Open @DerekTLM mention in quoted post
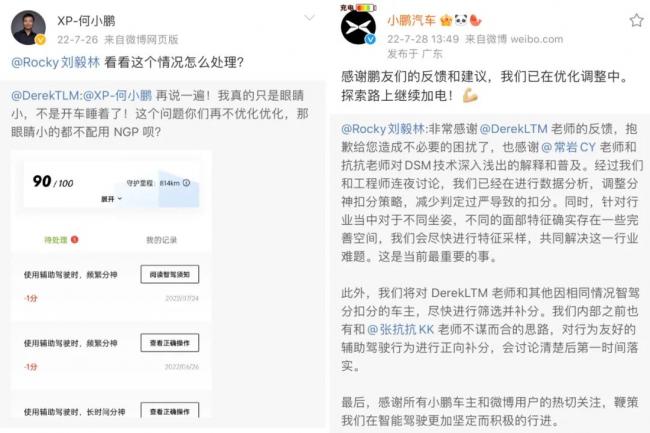This screenshot has height=433, width=650. coord(46,96)
